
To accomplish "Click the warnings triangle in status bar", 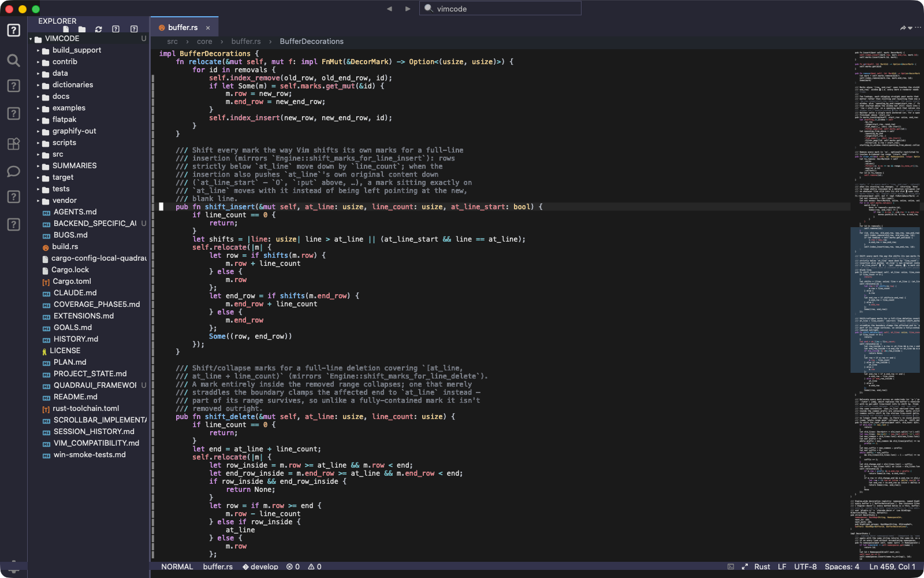I will 315,566.
